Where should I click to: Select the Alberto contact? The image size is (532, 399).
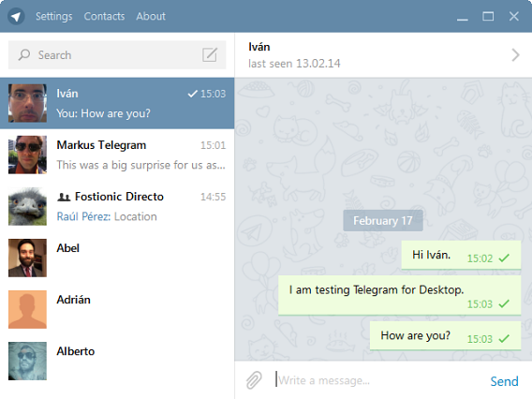point(117,361)
